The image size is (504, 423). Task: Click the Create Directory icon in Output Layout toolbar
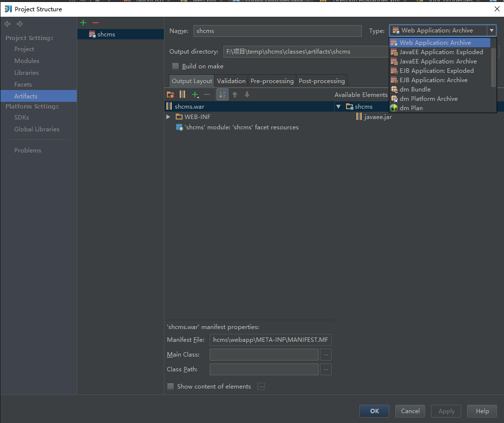pyautogui.click(x=170, y=94)
